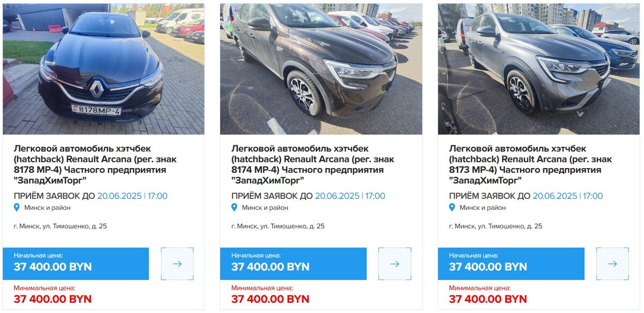Open brown Renault Arcana photo
The image size is (644, 313).
(321, 69)
